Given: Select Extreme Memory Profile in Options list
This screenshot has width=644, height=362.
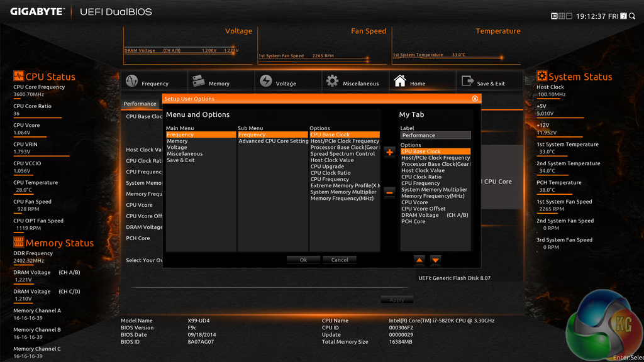Looking at the screenshot, I should [345, 186].
